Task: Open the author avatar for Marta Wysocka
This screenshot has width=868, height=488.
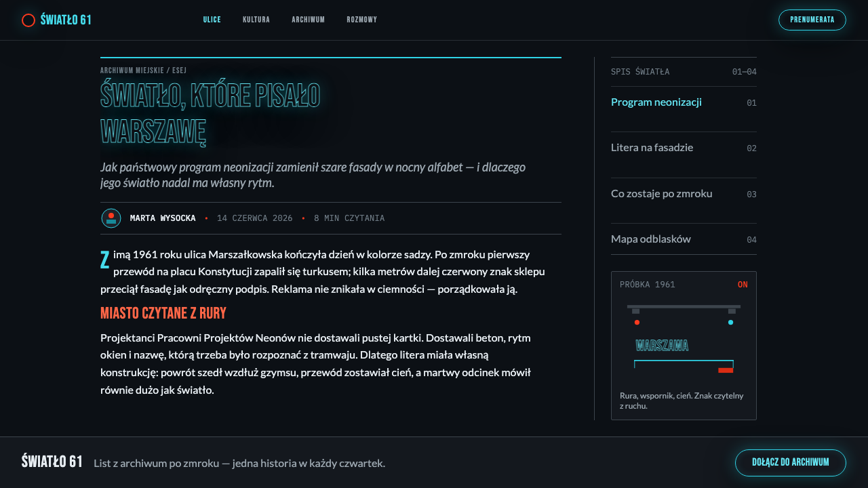Action: [111, 218]
